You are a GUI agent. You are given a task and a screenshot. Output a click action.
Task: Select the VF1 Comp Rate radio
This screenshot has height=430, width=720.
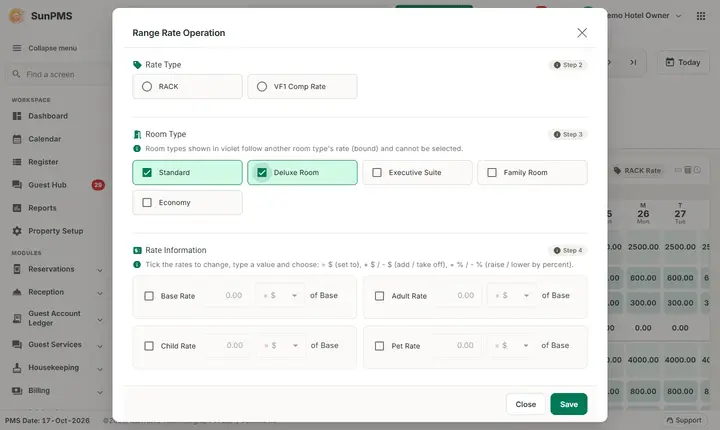pyautogui.click(x=262, y=86)
